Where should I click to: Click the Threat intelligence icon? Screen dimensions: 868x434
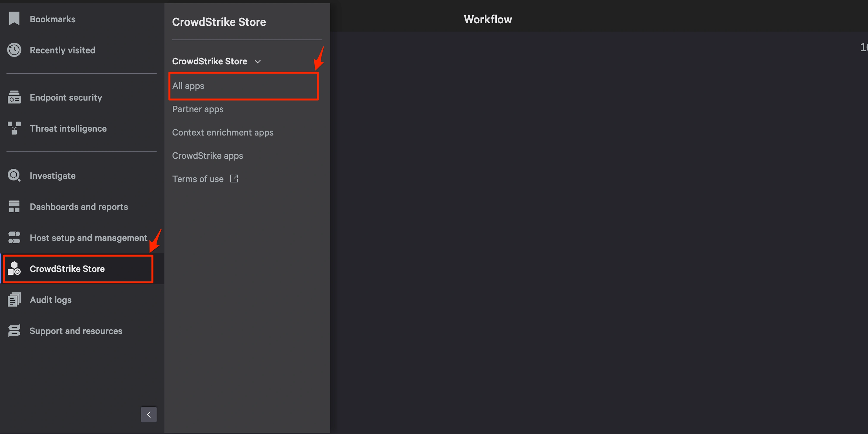14,128
